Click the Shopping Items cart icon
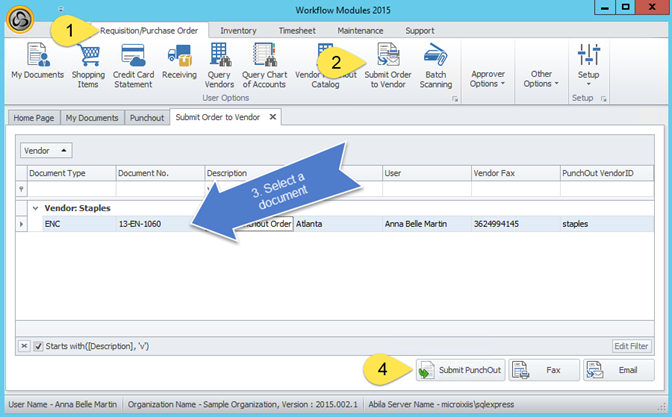The width and height of the screenshot is (672, 417). (88, 62)
